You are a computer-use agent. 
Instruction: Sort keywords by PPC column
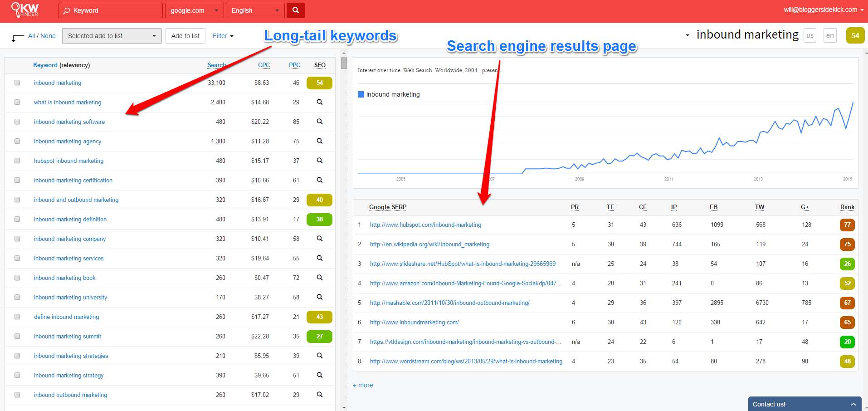(294, 65)
